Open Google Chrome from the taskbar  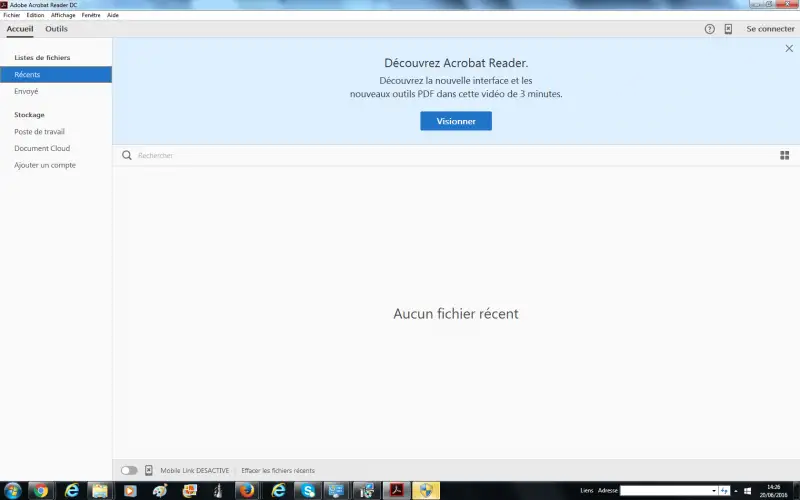39,490
